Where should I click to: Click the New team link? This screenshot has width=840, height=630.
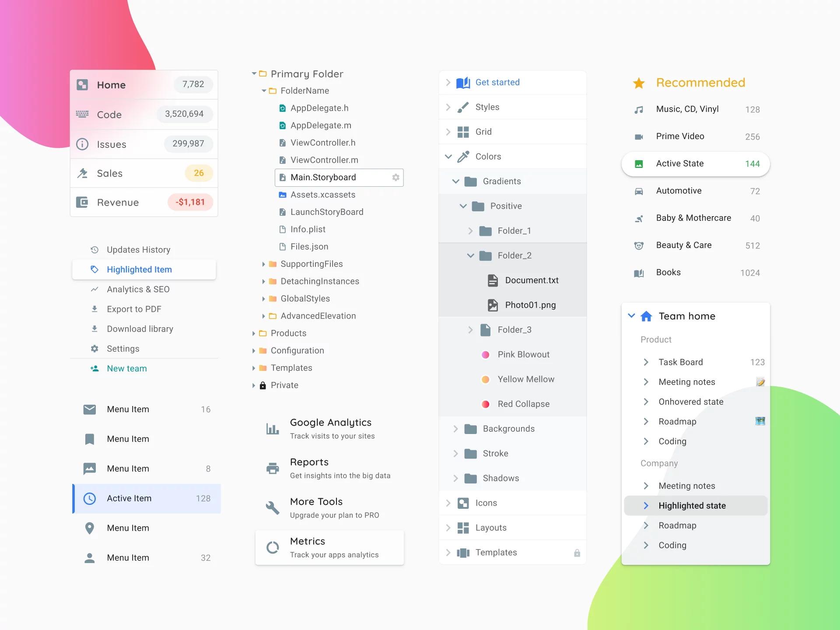click(x=127, y=368)
